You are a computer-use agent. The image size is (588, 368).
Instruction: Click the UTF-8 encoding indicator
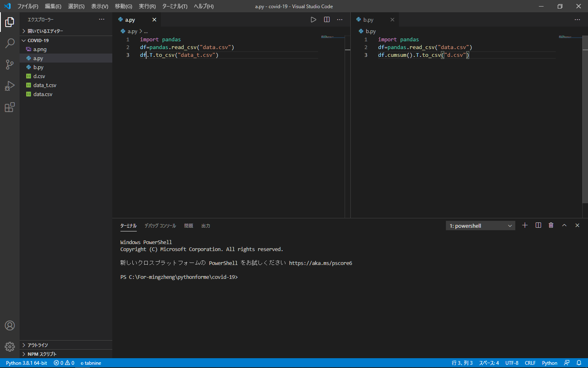(512, 363)
